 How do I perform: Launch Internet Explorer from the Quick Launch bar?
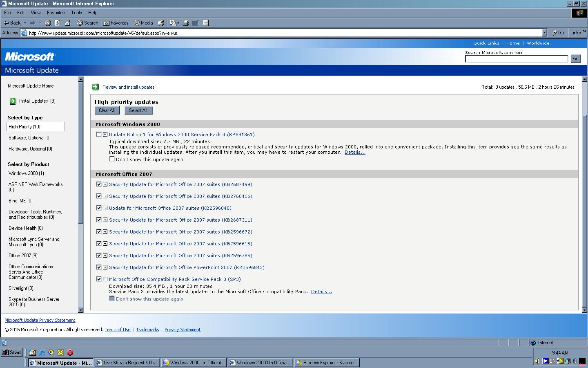42,352
